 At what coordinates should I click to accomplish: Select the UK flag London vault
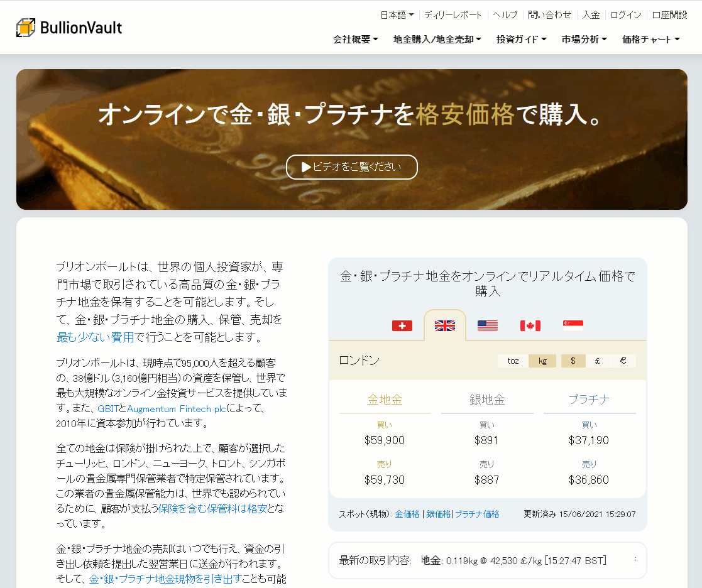pyautogui.click(x=445, y=325)
